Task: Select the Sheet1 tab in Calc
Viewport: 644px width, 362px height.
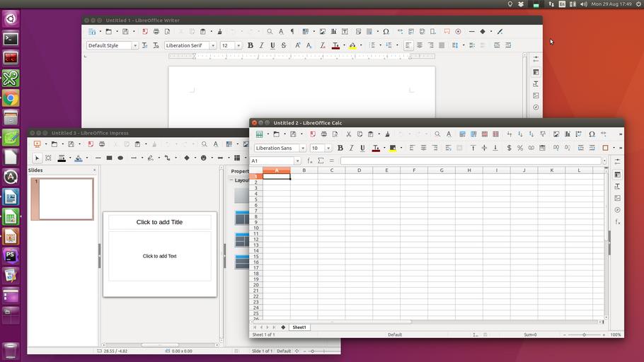Action: click(299, 327)
